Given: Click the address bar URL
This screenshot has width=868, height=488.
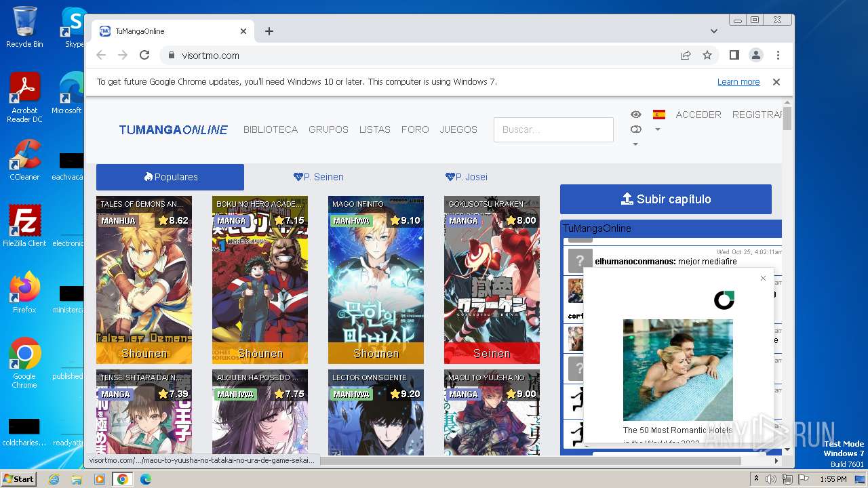Looking at the screenshot, I should 211,56.
